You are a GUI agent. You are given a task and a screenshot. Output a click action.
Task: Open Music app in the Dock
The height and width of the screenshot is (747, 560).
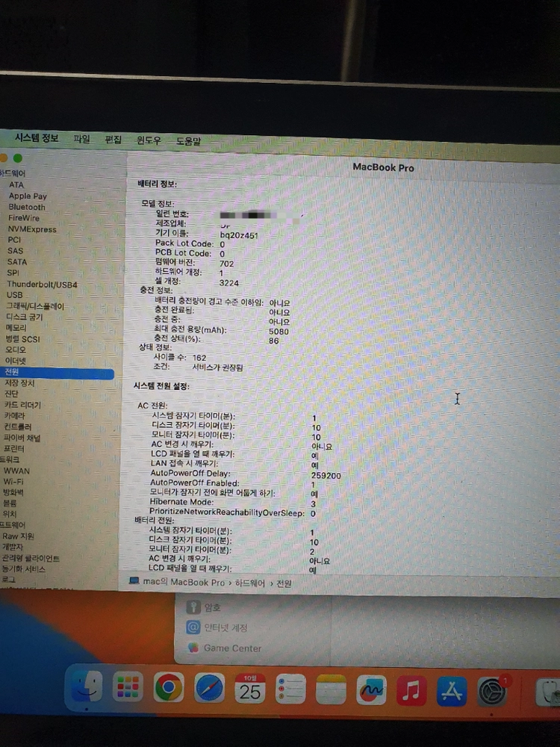(411, 690)
